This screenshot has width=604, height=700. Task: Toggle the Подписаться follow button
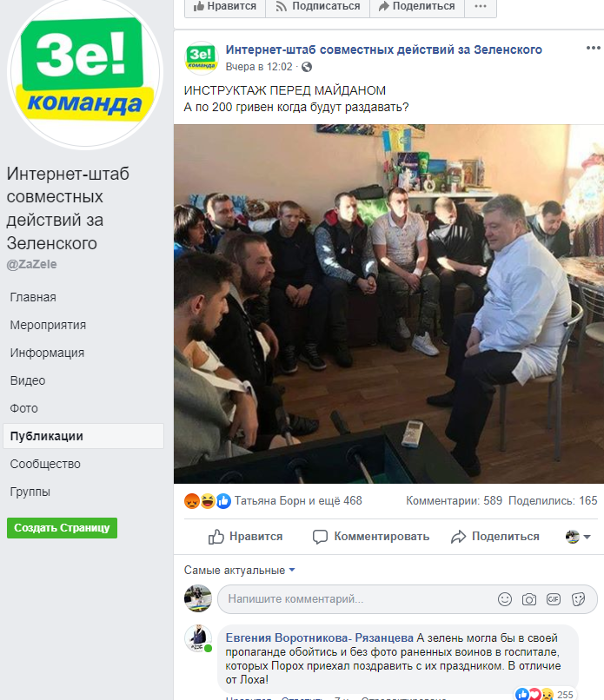pos(317,6)
